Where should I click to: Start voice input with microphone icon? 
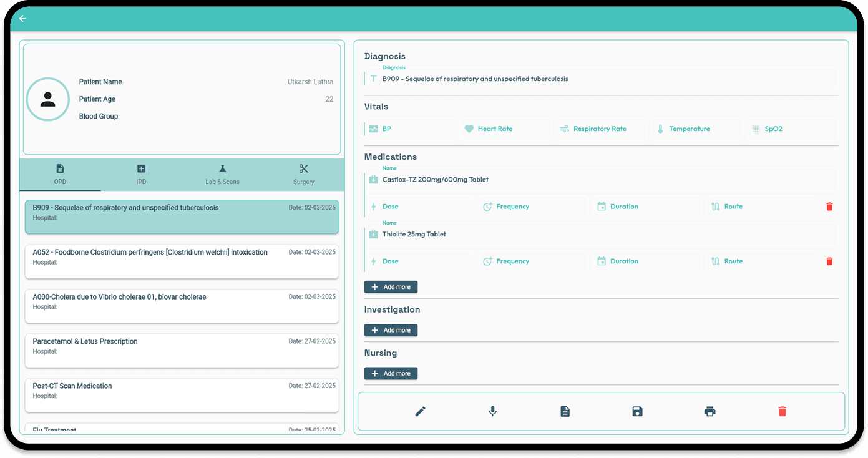492,411
